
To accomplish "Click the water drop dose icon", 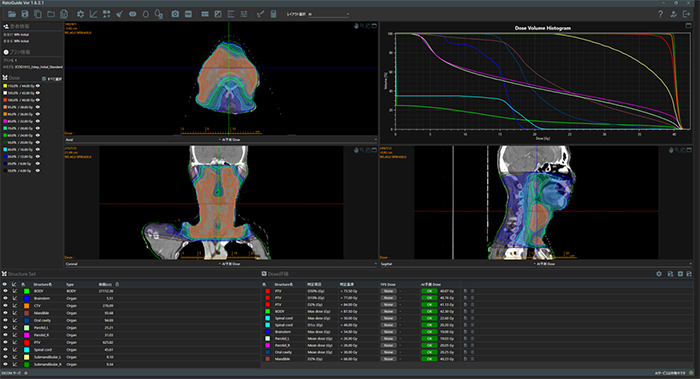I will 146,14.
